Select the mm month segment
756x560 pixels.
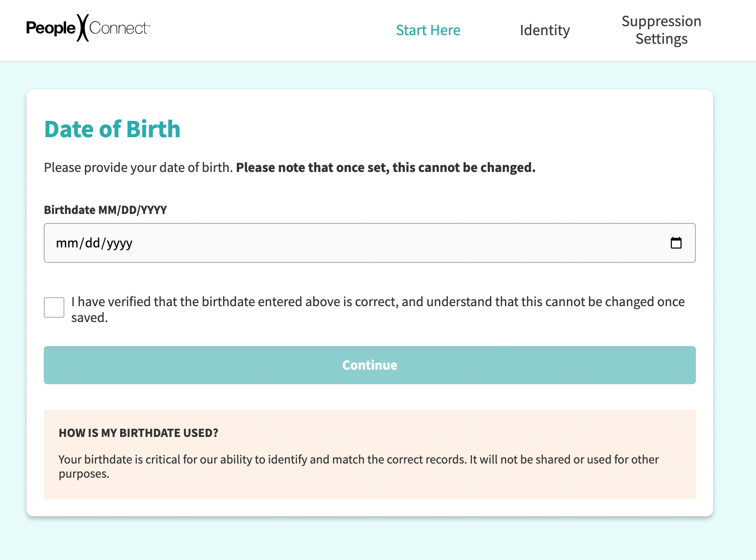67,243
